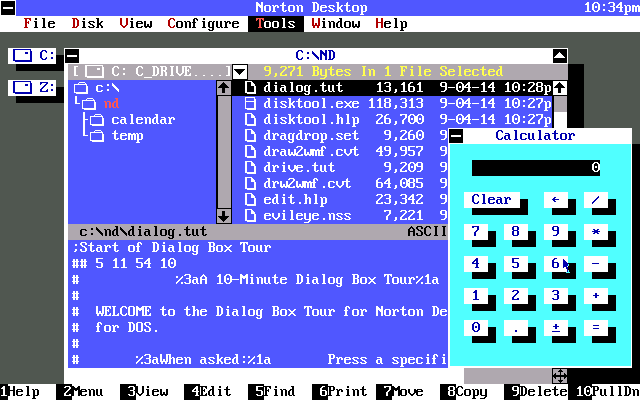The height and width of the screenshot is (400, 640).
Task: Click calculator digit 1
Action: pos(476,296)
